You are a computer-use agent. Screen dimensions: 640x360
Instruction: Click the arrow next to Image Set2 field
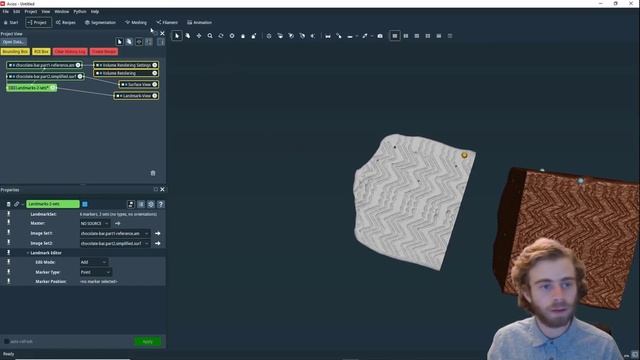click(x=158, y=243)
